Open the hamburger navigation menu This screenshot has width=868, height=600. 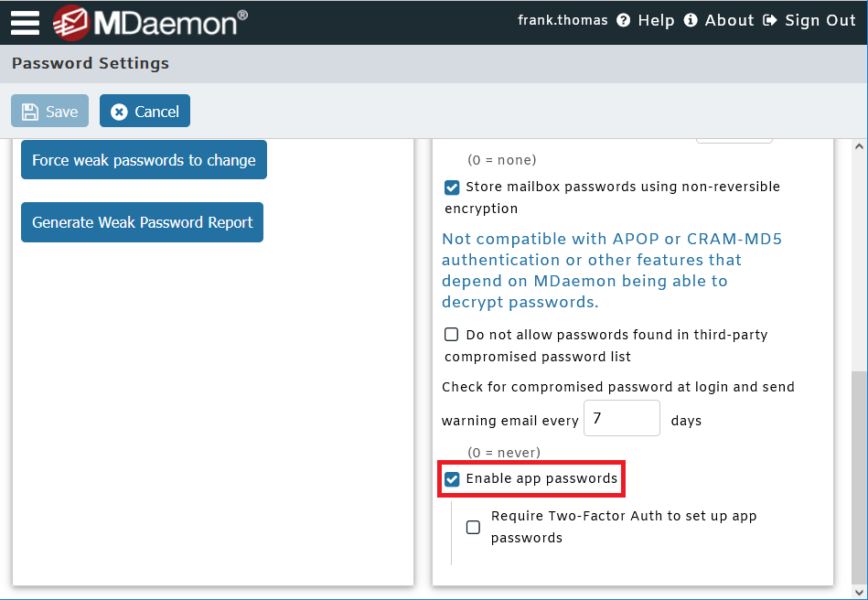tap(24, 22)
